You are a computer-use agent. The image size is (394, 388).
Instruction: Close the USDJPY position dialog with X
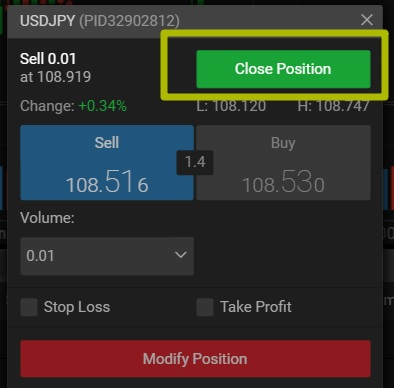click(x=367, y=20)
